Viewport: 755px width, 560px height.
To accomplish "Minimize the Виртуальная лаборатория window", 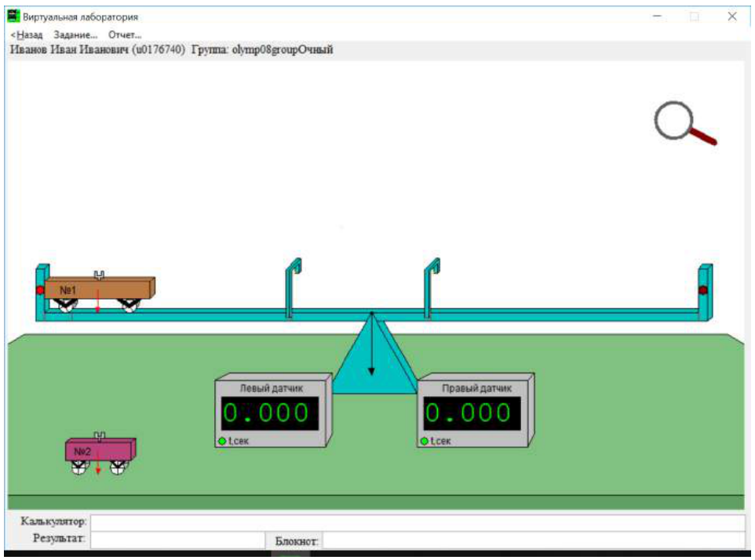I will [657, 16].
